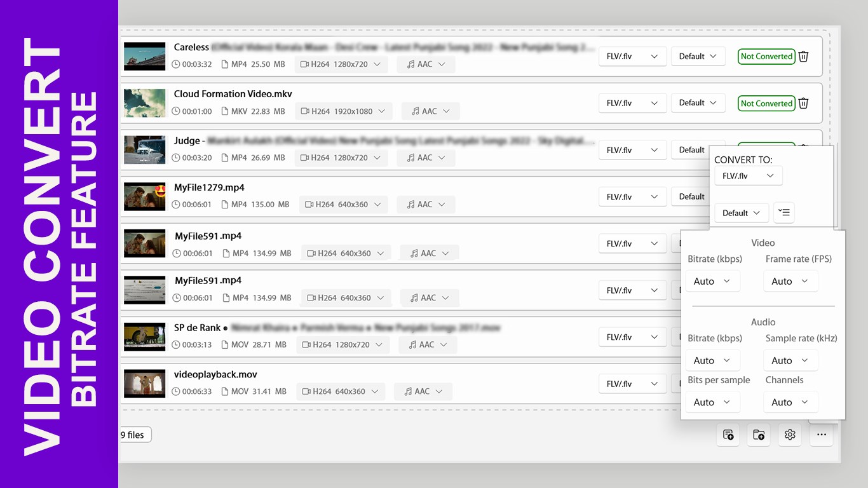The width and height of the screenshot is (868, 488).
Task: Expand Video Bitrate (kbps) Auto dropdown
Action: 713,281
